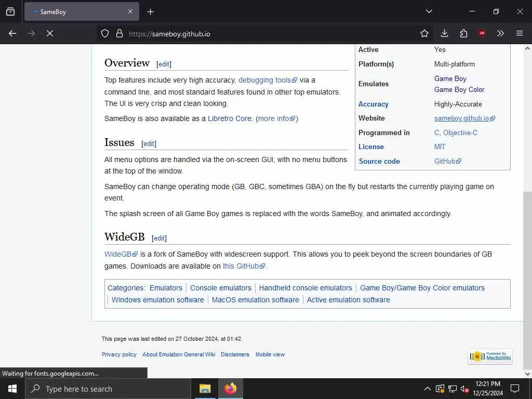Open the notifications action center

coord(515,389)
